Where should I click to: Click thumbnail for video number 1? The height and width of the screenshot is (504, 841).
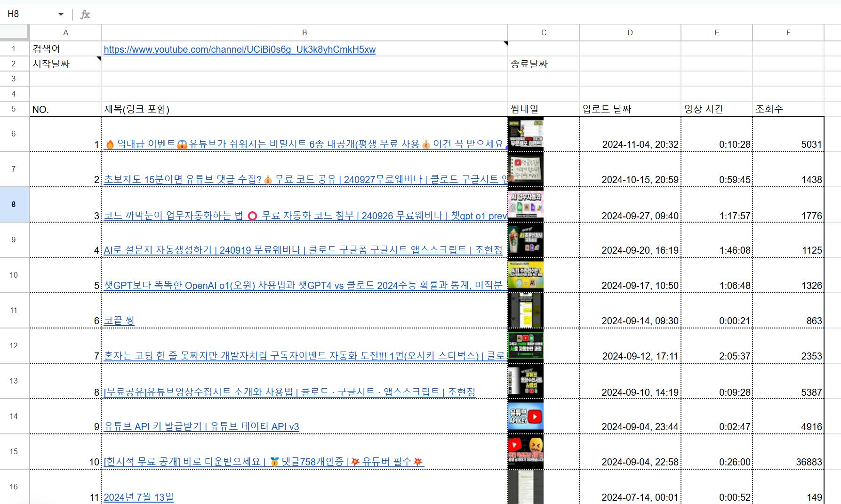click(526, 134)
